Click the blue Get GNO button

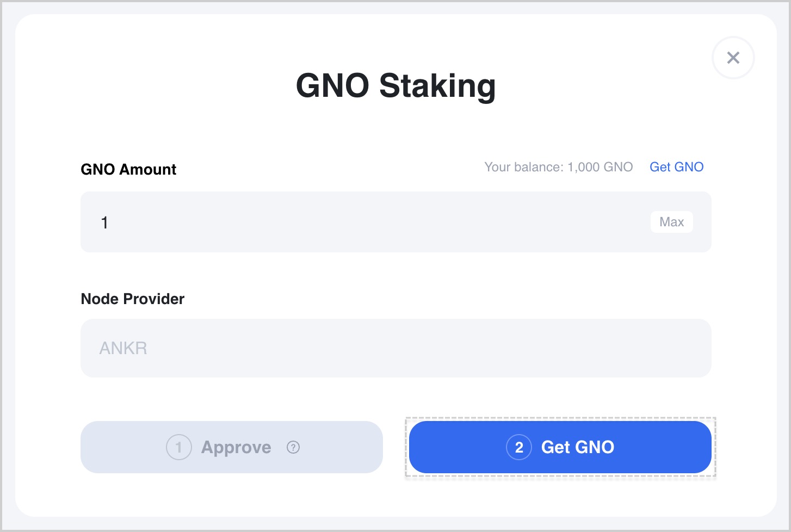[560, 447]
